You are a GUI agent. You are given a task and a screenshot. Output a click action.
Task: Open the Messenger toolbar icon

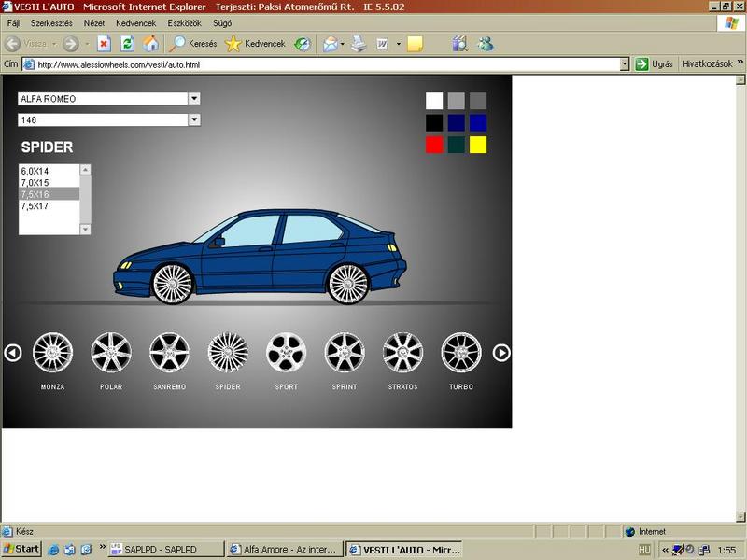point(486,44)
